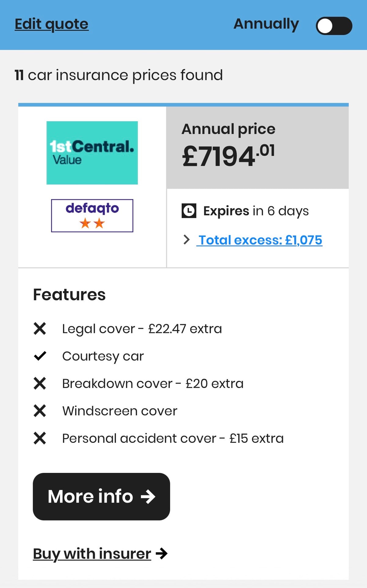Select Personal accident cover £15 extra text
The image size is (367, 588).
[173, 438]
